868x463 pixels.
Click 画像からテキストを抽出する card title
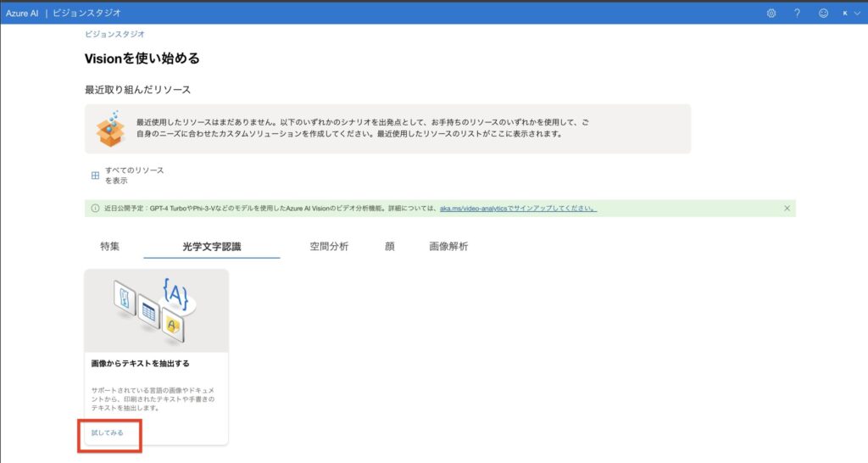(x=141, y=363)
